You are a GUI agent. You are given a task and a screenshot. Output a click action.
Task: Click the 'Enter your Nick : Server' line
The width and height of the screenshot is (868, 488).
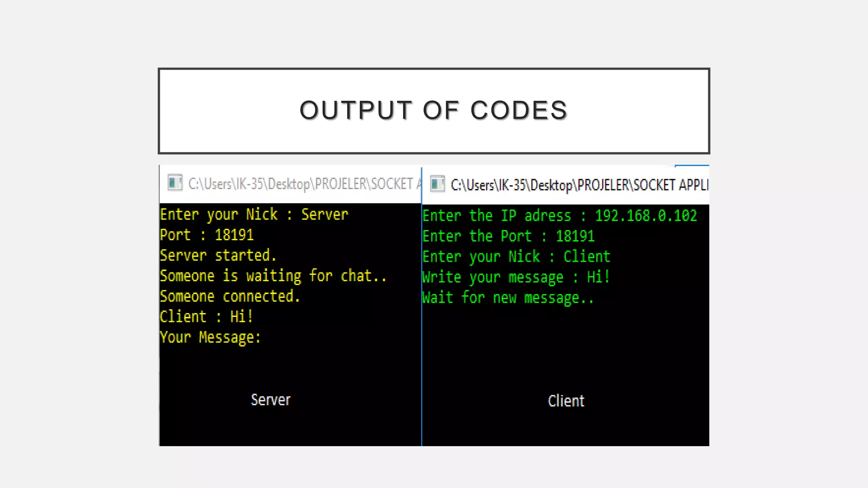click(254, 215)
